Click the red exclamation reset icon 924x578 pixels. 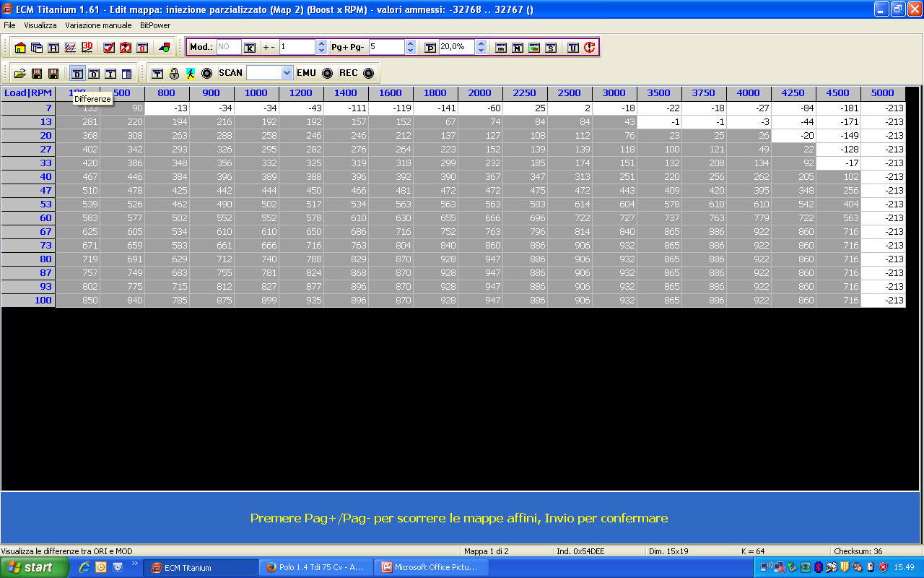coord(590,48)
